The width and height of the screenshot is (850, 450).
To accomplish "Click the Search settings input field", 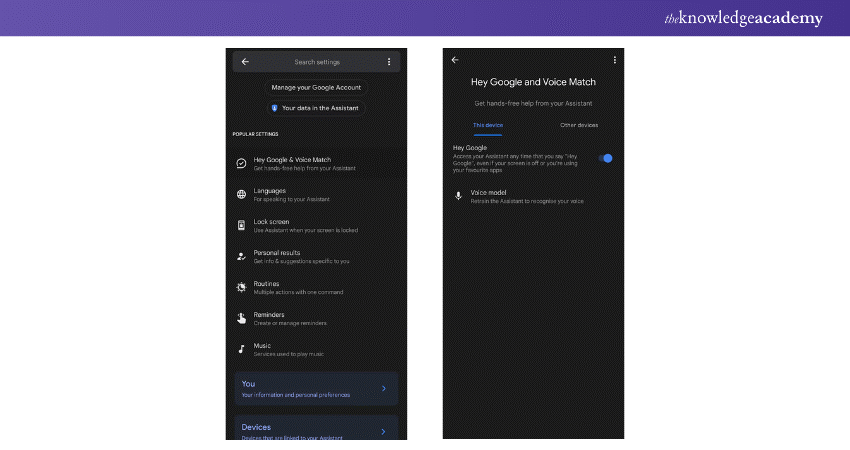I will 316,62.
